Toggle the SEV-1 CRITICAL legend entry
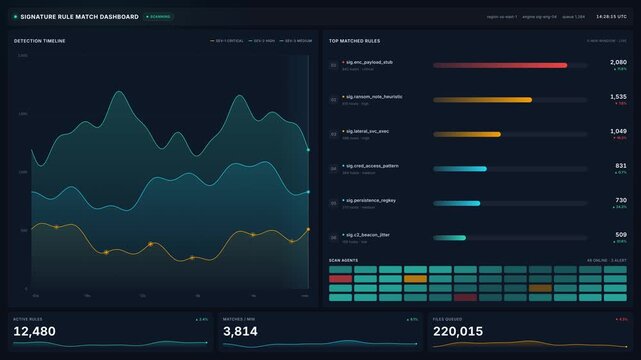This screenshot has height=360, width=641. pos(226,41)
